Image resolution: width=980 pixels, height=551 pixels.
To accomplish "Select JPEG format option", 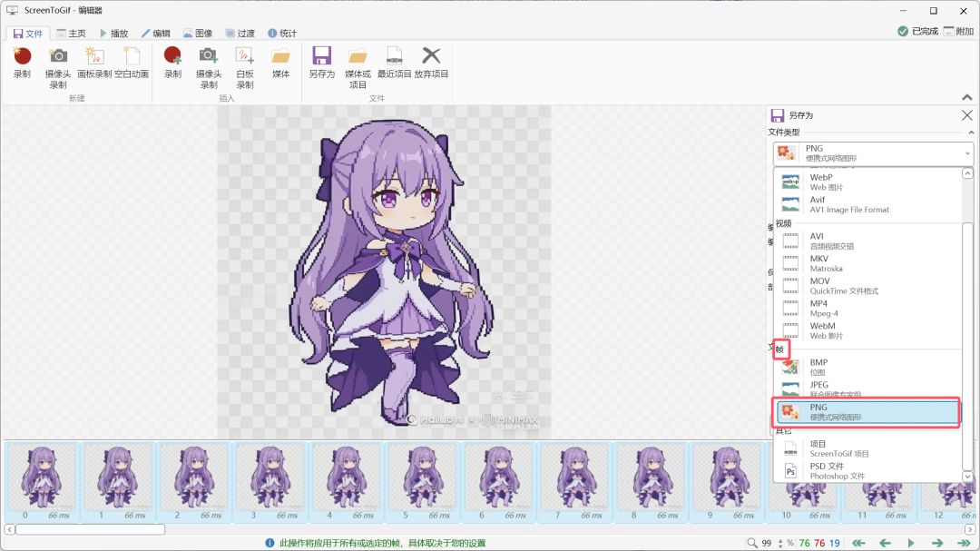I will click(x=867, y=389).
